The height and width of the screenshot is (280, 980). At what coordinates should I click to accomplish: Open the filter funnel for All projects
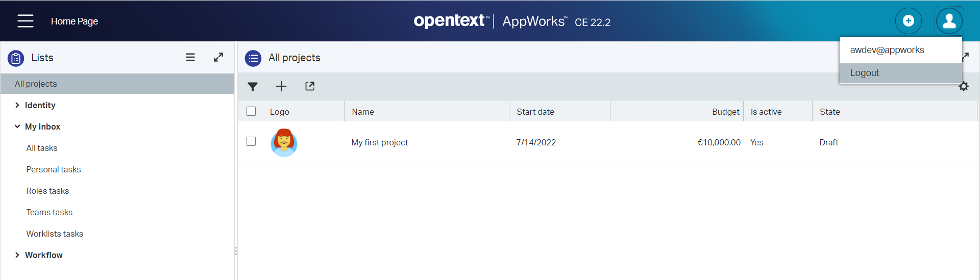tap(253, 87)
